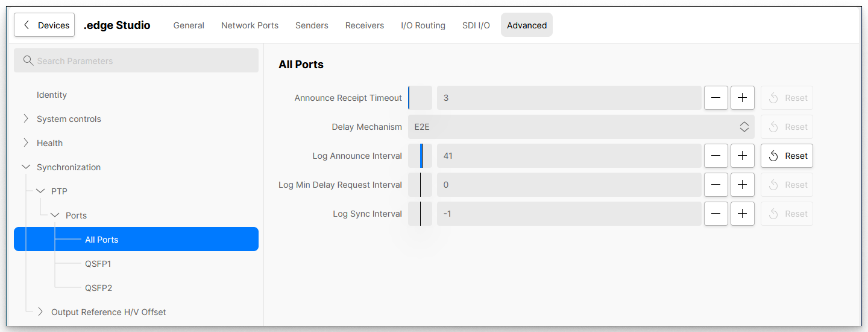Select QSFP1 port in the tree
Image resolution: width=868 pixels, height=332 pixels.
point(98,264)
